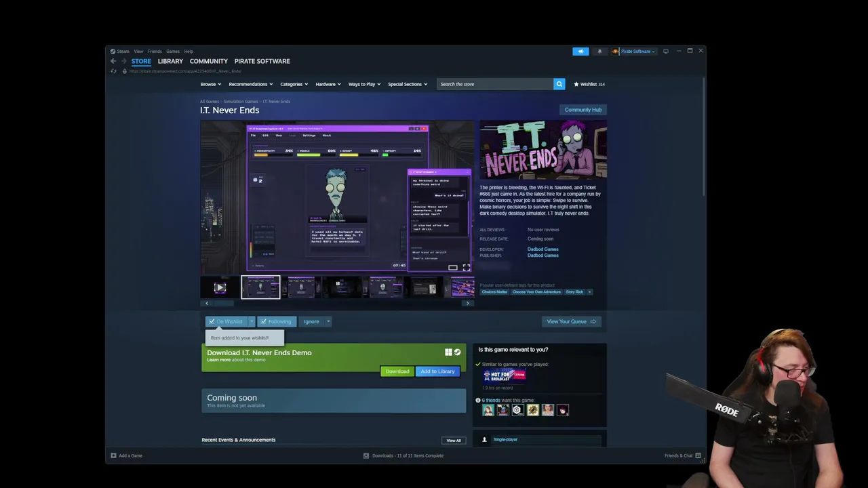Open the View menu
The image size is (868, 488).
click(138, 52)
